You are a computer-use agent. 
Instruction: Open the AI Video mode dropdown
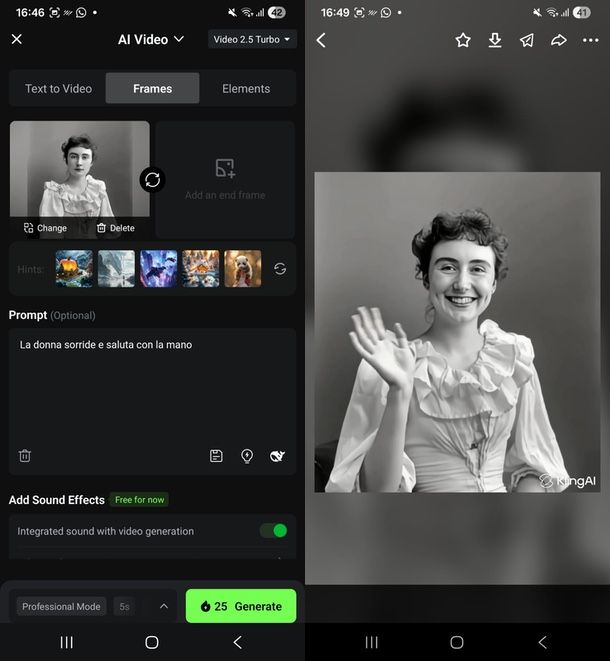[151, 40]
